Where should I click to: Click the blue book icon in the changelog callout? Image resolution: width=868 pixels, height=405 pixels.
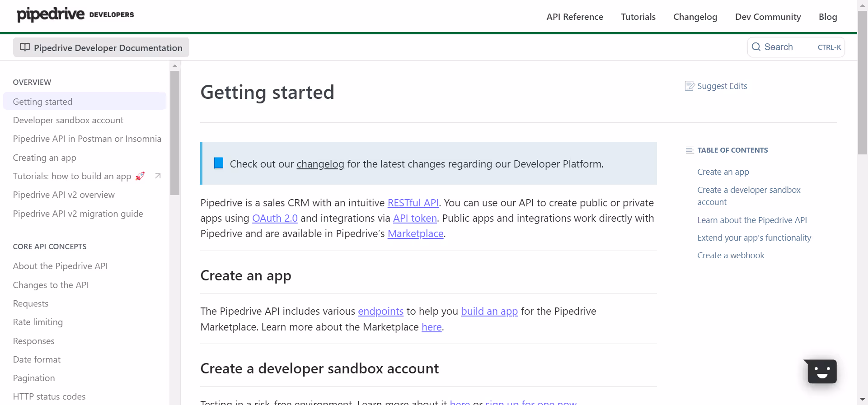click(x=218, y=163)
